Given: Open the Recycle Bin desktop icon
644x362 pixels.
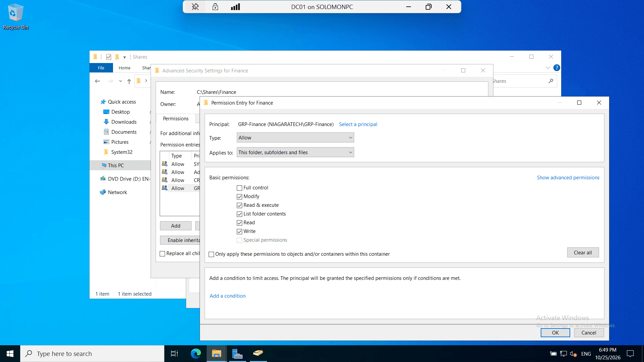Looking at the screenshot, I should coord(15,17).
